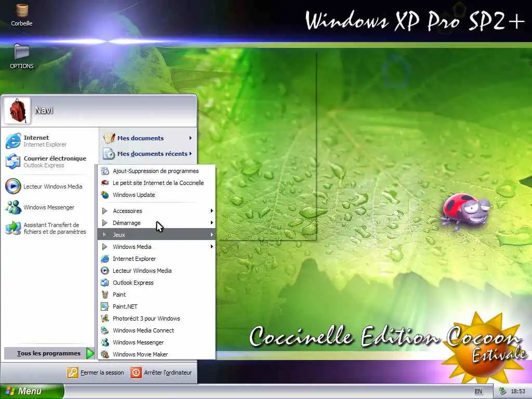Click the Windows Movie Maker reel icon
Viewport: 532px width, 399px height.
tap(105, 354)
